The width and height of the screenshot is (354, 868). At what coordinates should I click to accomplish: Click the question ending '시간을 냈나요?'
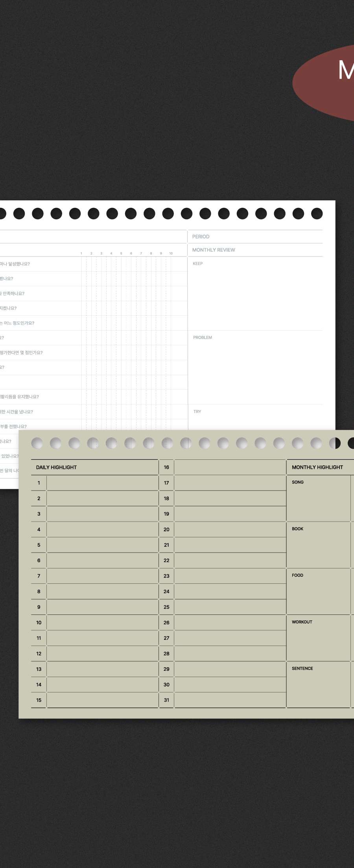(x=17, y=412)
